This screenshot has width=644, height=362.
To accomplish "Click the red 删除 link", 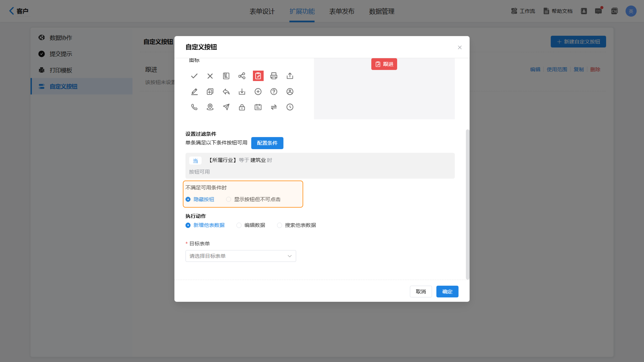I will [x=595, y=69].
